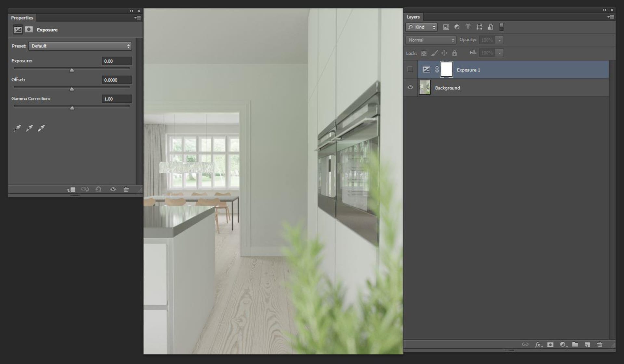Add a layer style with fx button

539,344
